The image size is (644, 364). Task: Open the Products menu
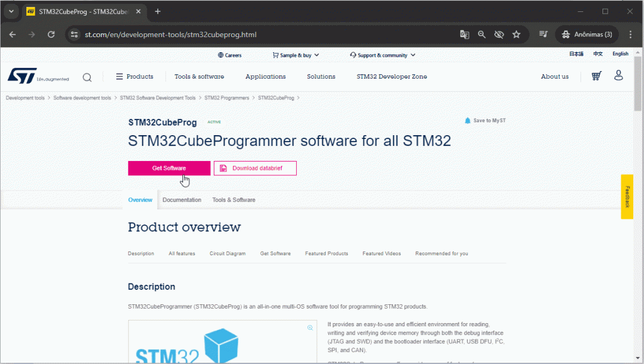tap(135, 76)
